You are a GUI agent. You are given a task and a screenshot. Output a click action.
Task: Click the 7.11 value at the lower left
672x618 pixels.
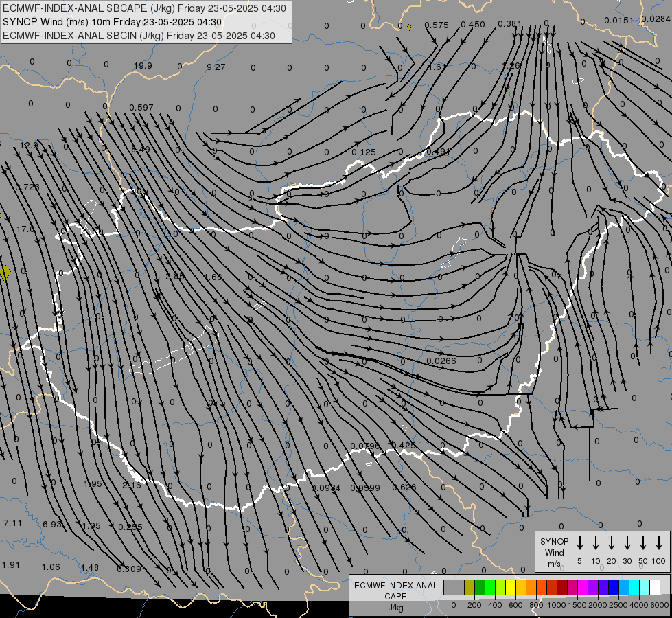click(x=13, y=523)
